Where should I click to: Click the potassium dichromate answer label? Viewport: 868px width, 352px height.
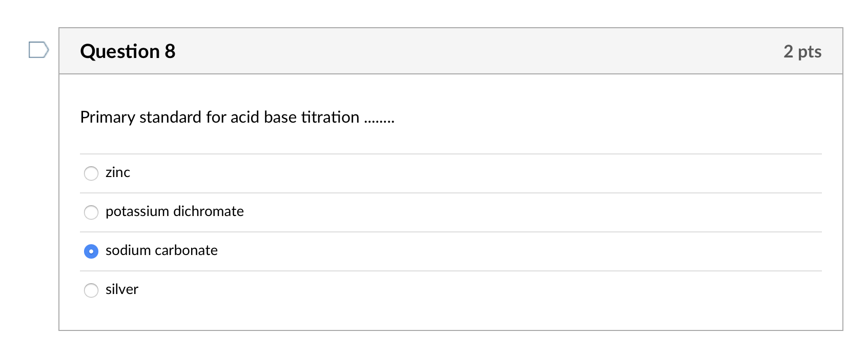pyautogui.click(x=174, y=211)
